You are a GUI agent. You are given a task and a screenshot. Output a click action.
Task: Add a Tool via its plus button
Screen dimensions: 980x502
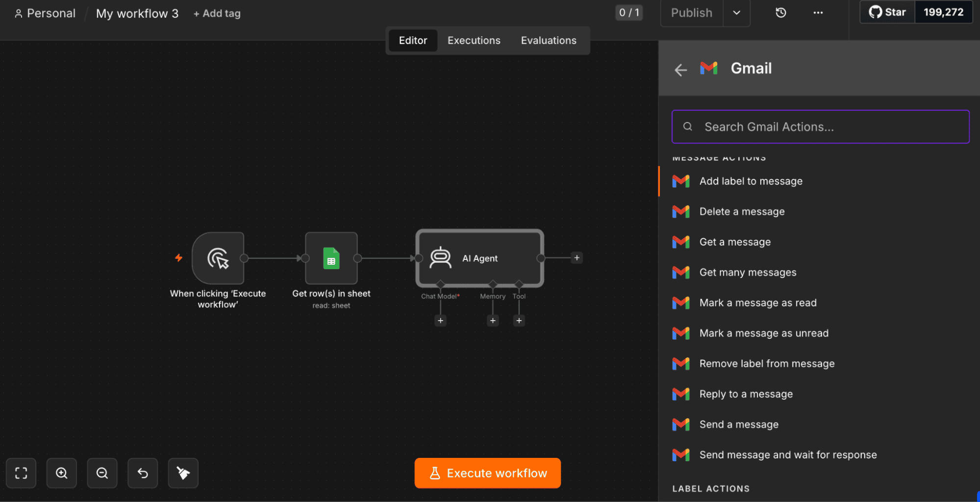coord(519,321)
